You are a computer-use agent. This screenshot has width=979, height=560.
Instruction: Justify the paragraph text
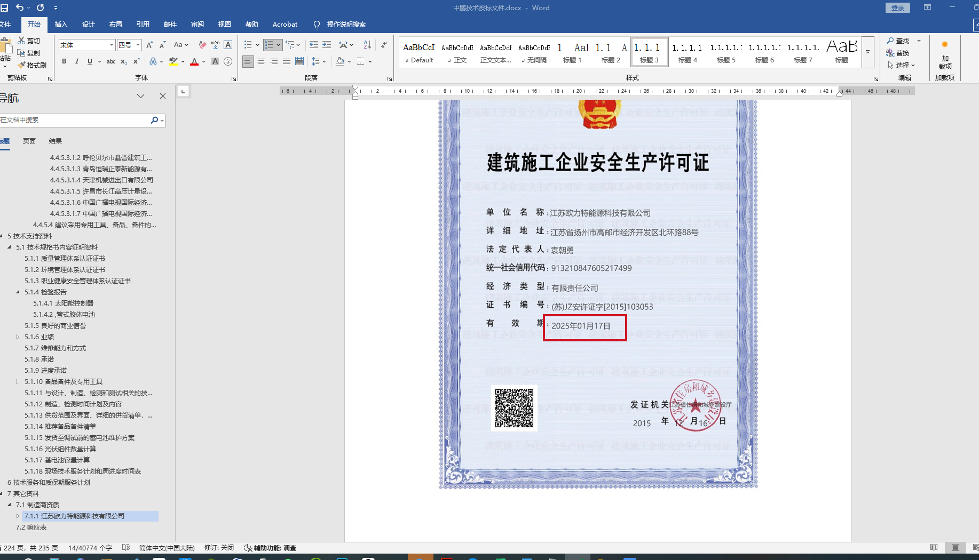point(287,61)
